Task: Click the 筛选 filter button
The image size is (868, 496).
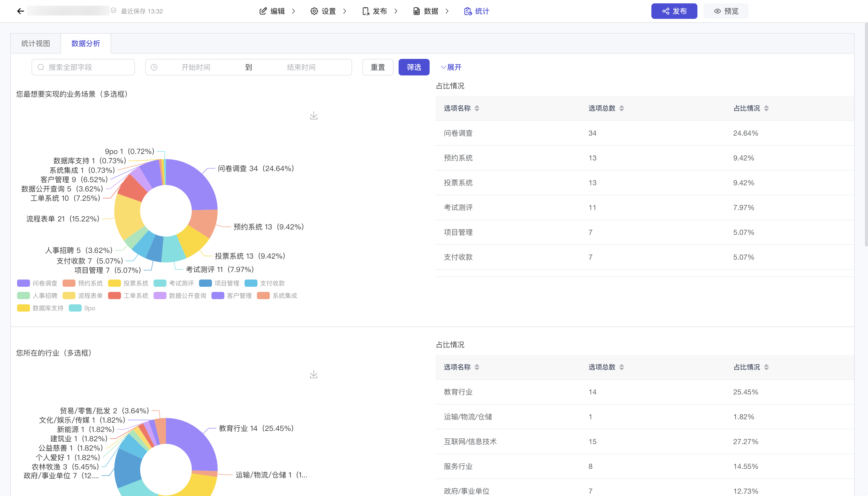Action: click(x=414, y=67)
